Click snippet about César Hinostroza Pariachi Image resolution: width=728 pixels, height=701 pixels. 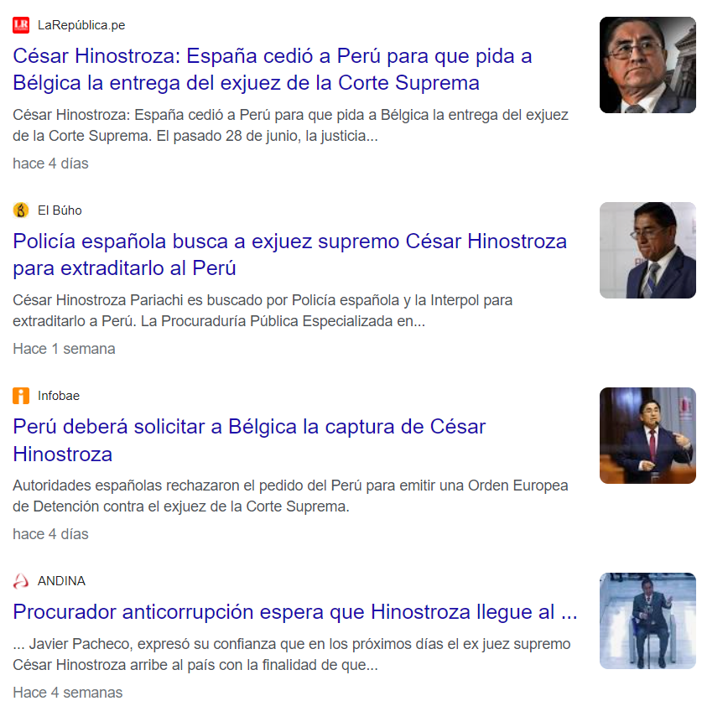click(263, 310)
